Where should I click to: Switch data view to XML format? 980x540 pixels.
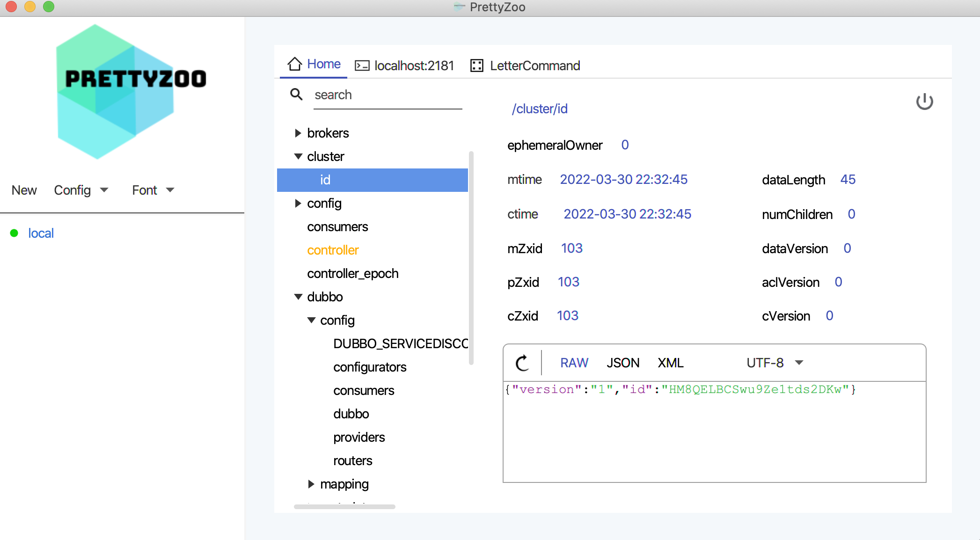click(x=670, y=363)
